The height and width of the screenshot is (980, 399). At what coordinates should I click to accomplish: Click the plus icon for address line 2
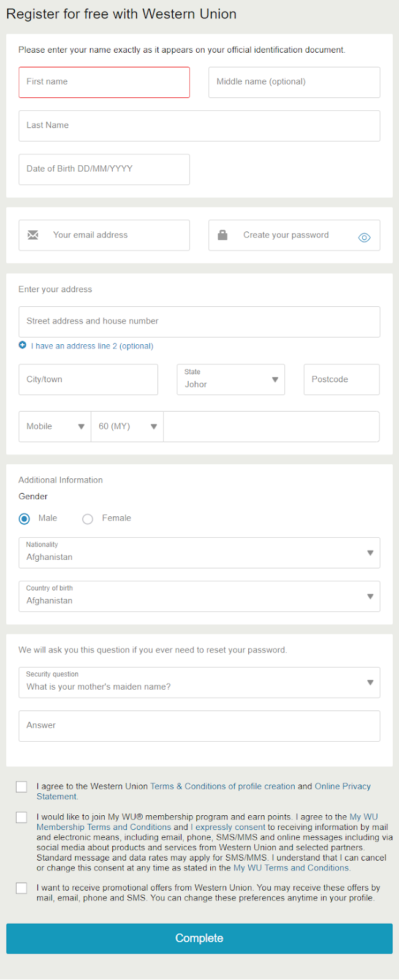pos(23,345)
